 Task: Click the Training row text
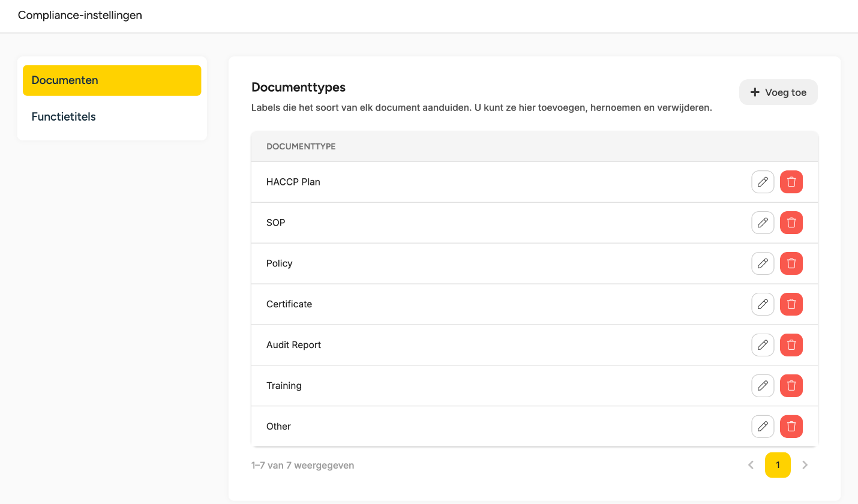(284, 386)
